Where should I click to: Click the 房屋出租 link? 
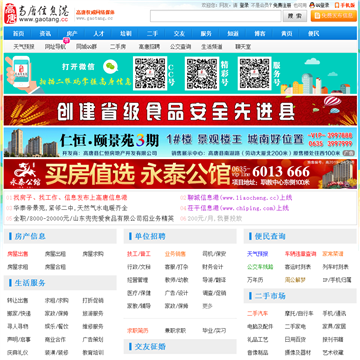[55, 254]
